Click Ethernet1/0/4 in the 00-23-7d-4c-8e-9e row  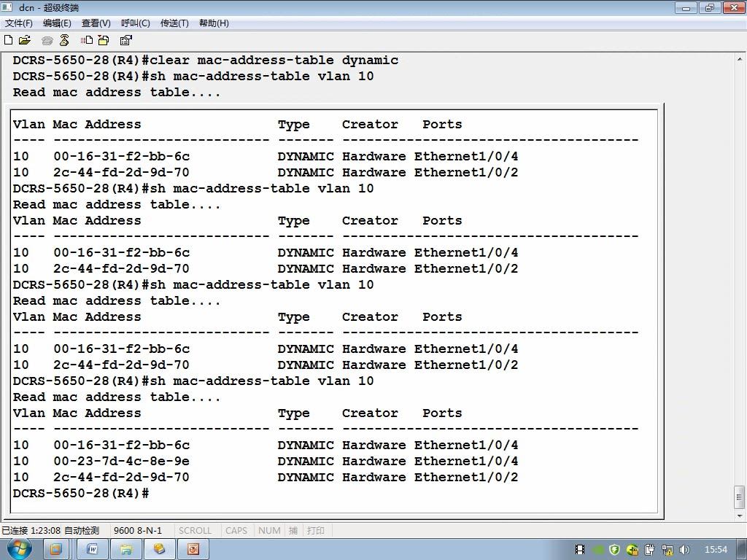(466, 461)
